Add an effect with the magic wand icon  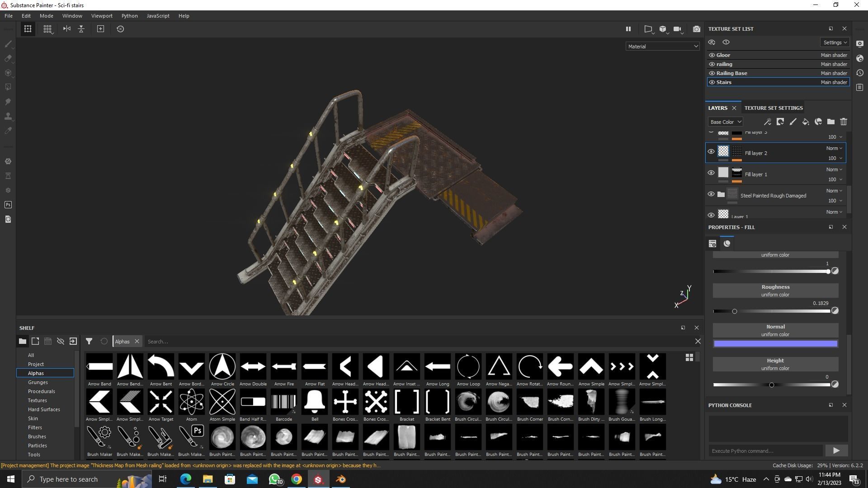(x=768, y=122)
